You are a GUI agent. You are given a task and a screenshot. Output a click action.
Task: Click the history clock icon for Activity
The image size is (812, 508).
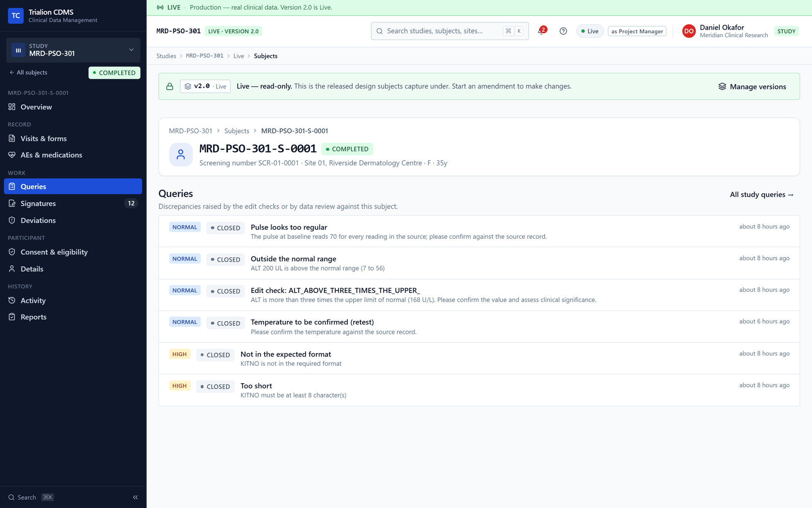coord(12,300)
